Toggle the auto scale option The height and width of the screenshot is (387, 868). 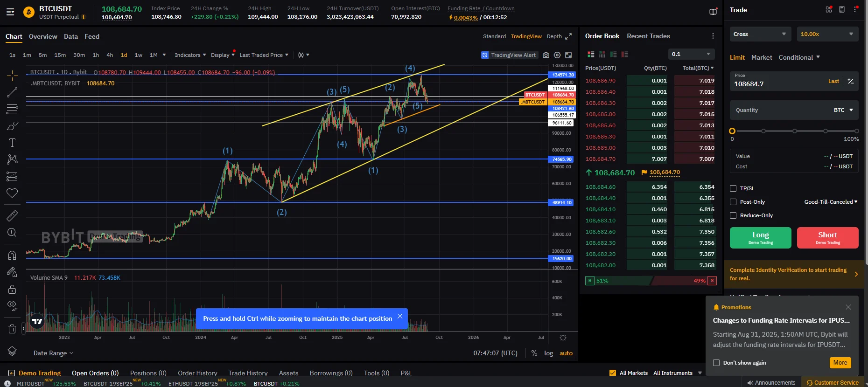566,353
